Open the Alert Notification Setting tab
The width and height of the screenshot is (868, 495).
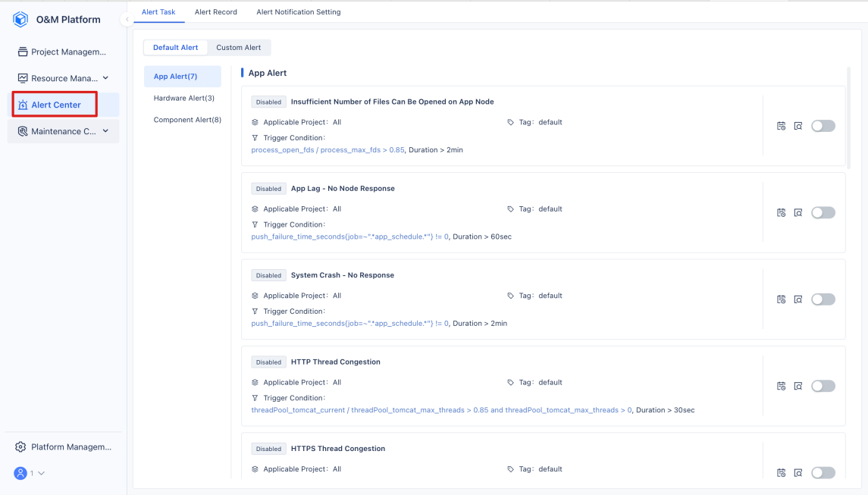(x=299, y=11)
